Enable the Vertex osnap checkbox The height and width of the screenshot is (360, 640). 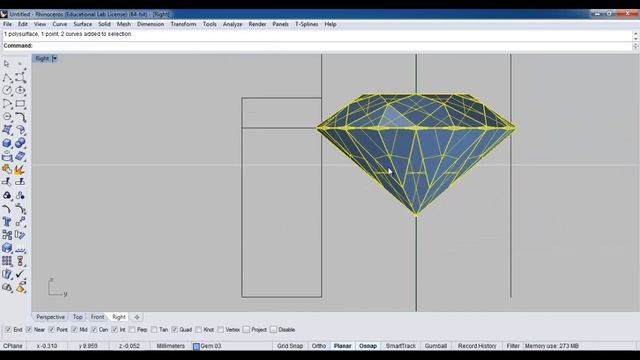point(220,329)
